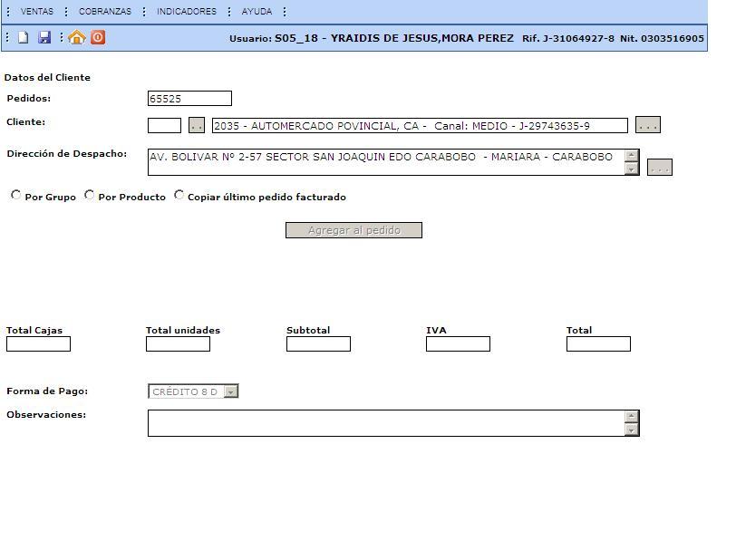This screenshot has width=736, height=560.
Task: Click the new document icon in toolbar
Action: click(23, 37)
